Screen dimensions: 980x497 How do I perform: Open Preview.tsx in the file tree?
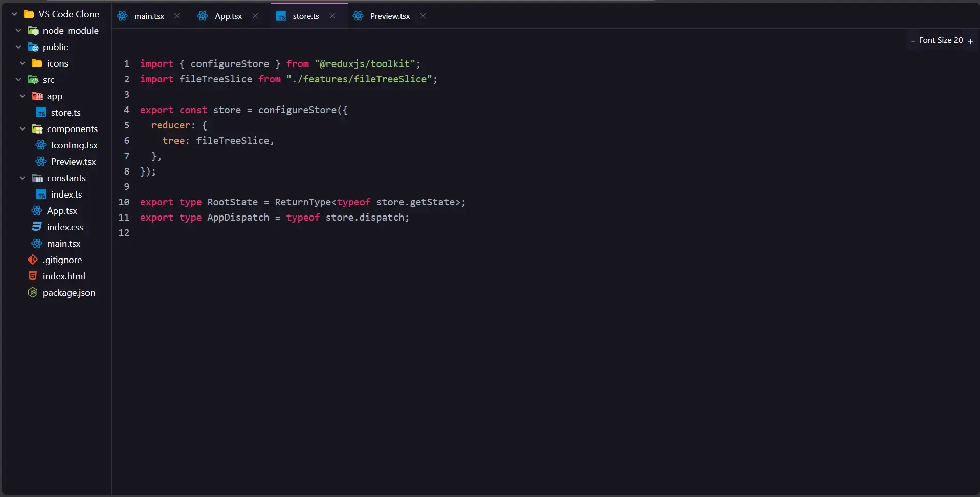pos(73,162)
